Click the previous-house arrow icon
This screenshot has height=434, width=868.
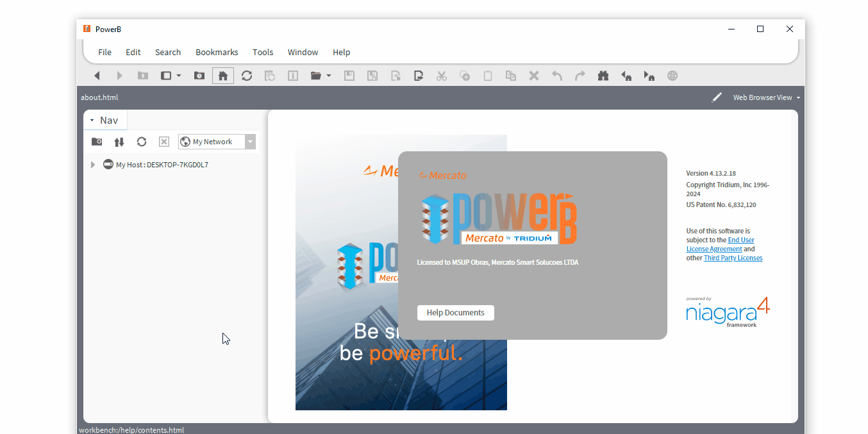coord(626,76)
